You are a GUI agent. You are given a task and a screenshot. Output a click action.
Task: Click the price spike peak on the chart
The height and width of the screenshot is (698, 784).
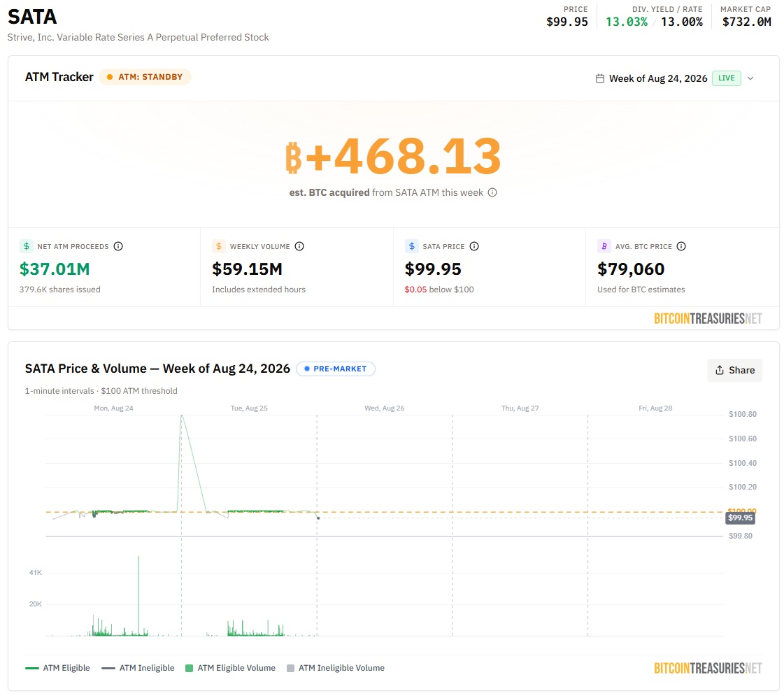(182, 416)
